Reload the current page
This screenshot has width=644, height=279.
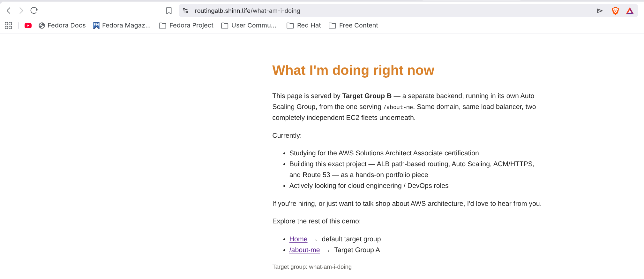(x=34, y=11)
